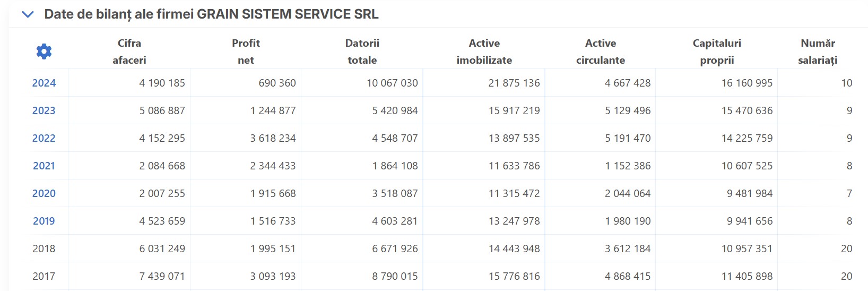Select equity value 11 405 898
The image size is (868, 291).
(747, 276)
